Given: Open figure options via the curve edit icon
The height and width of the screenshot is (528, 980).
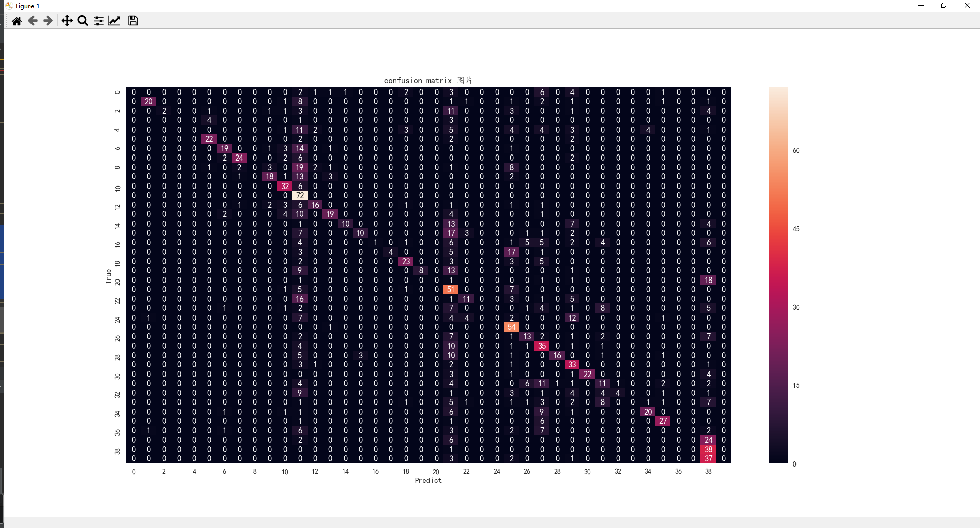Looking at the screenshot, I should tap(114, 21).
